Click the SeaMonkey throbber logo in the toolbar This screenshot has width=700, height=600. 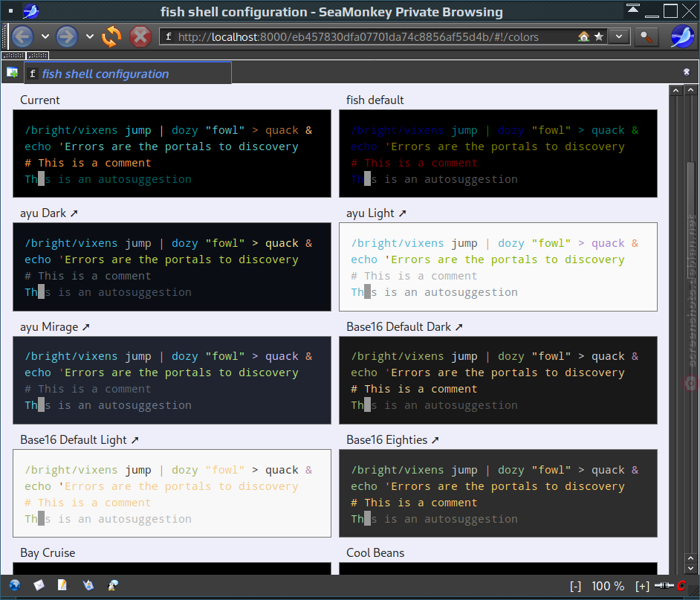[x=682, y=36]
